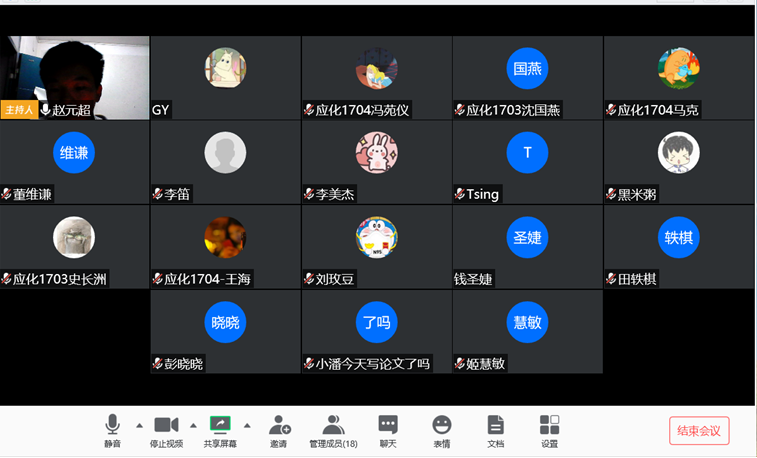Expand share options arrow beside 共享屏幕
757x458 pixels.
tap(247, 426)
